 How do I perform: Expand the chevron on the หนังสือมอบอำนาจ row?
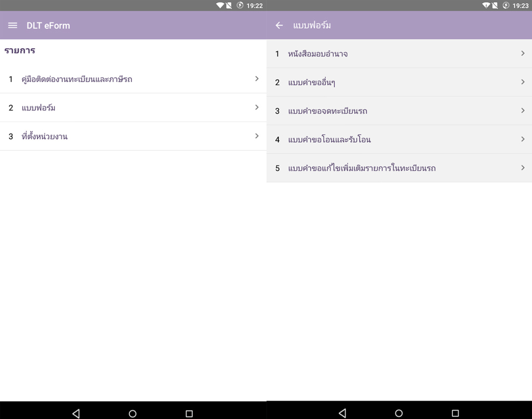tap(523, 53)
